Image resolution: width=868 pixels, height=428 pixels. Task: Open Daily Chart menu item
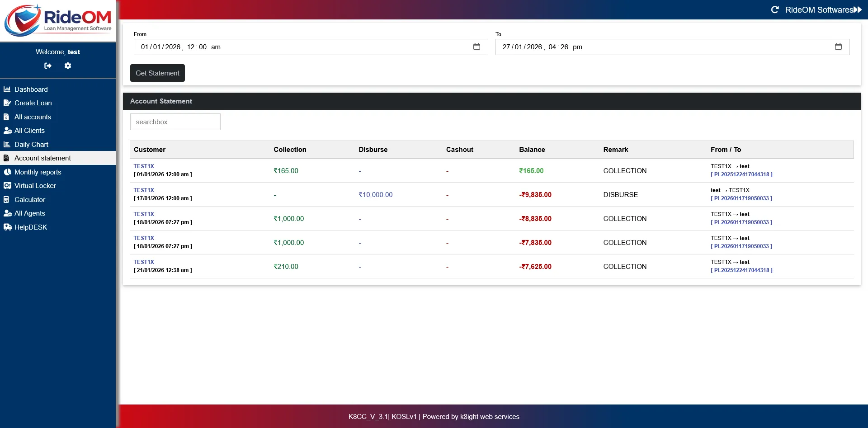[31, 145]
